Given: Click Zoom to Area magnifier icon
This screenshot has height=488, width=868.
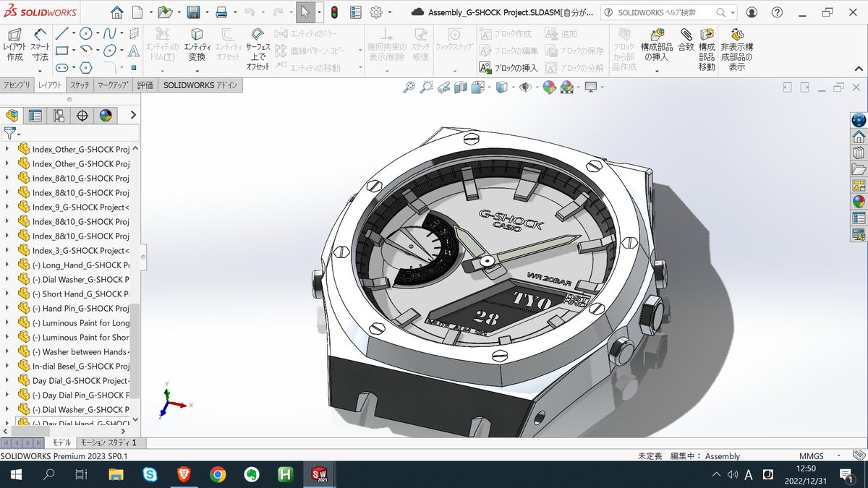Looking at the screenshot, I should click(x=426, y=87).
